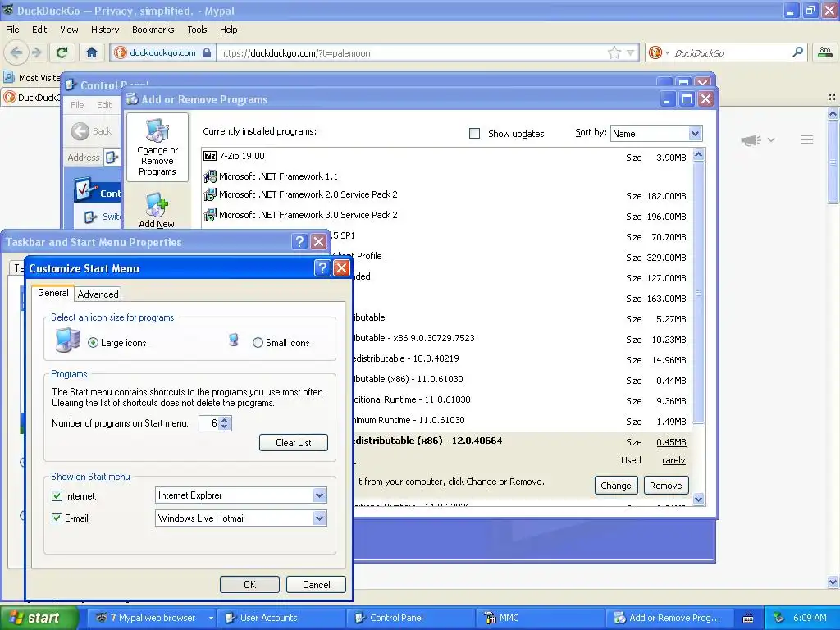Select Add New Programs sidebar icon
Image resolution: width=840 pixels, height=630 pixels.
[157, 210]
